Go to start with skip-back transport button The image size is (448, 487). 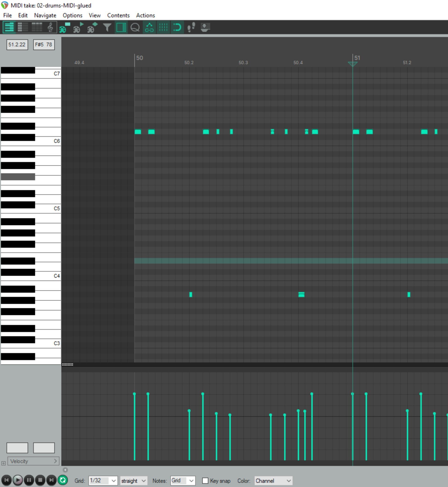[7, 480]
